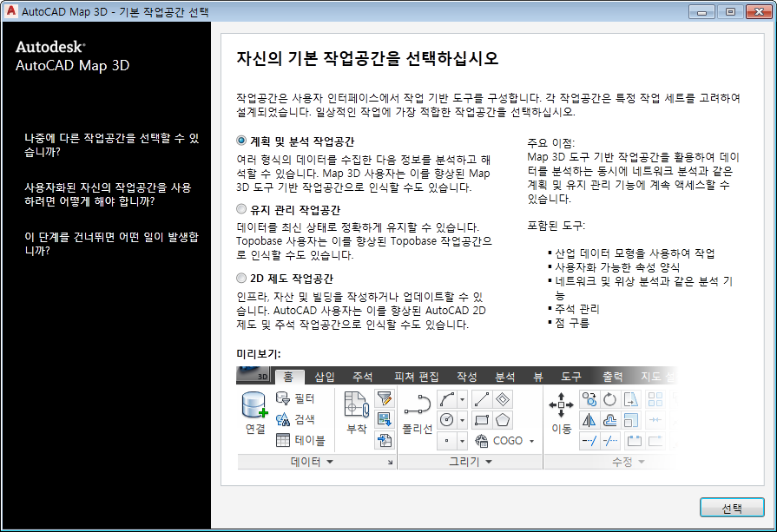Click the '포함된 도구:' heading text

point(556,226)
